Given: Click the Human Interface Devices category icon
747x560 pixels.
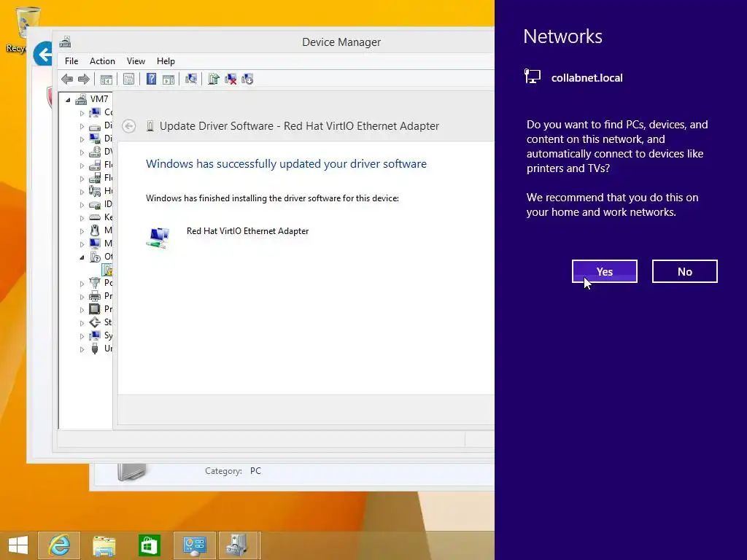Looking at the screenshot, I should tap(95, 191).
